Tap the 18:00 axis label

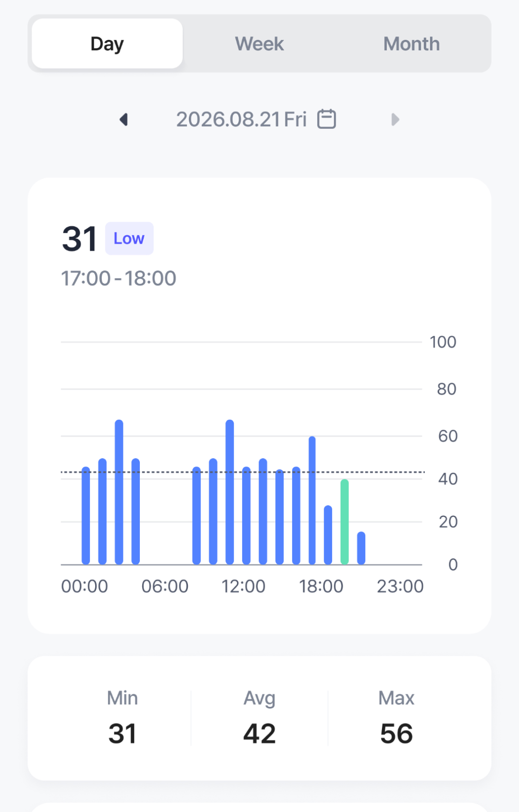321,586
